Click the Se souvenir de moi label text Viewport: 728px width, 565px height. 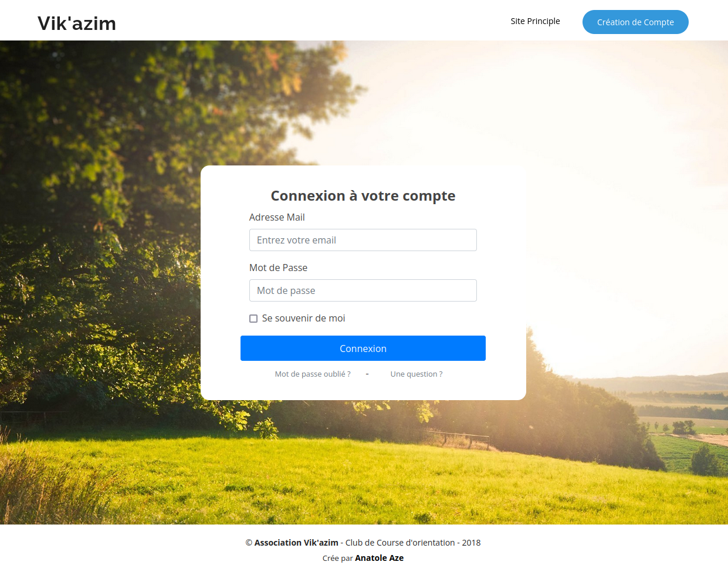pyautogui.click(x=303, y=318)
